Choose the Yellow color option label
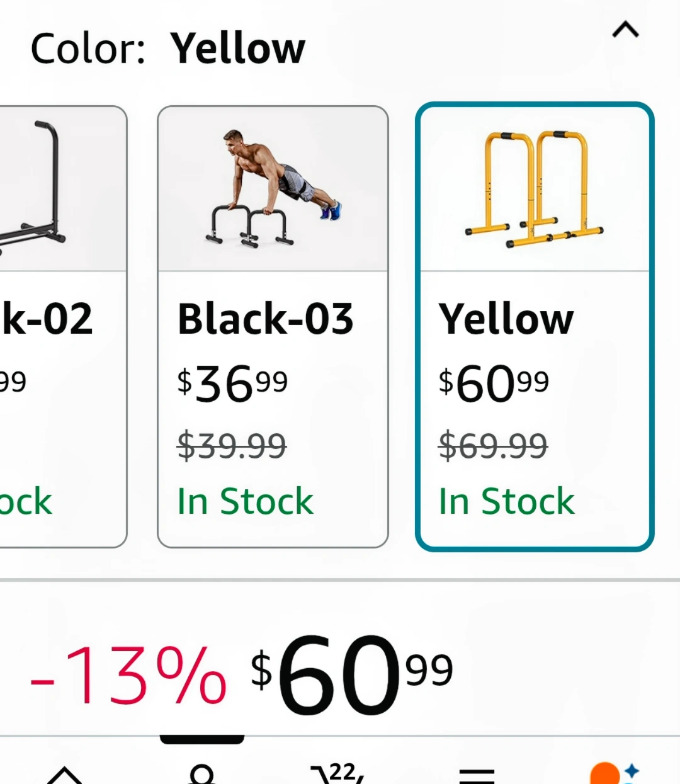Viewport: 680px width, 784px height. 506,319
